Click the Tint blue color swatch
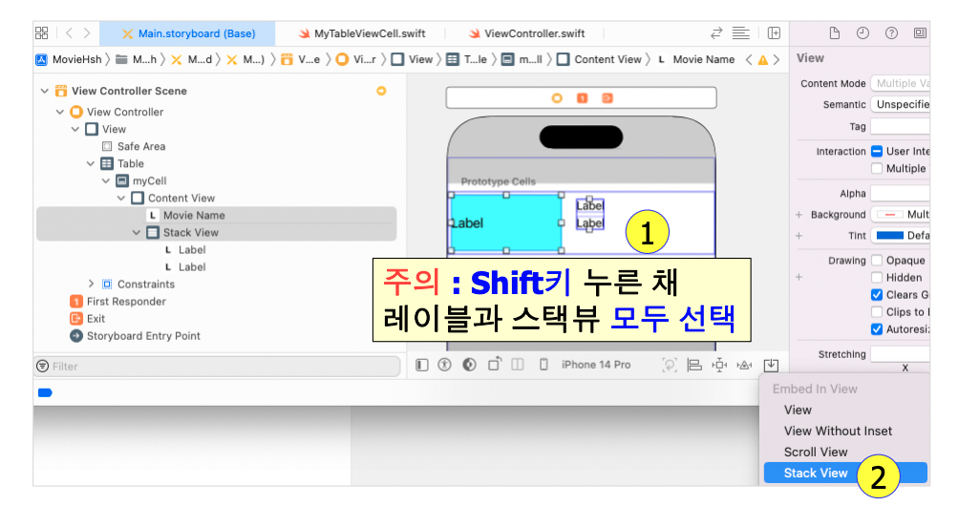The image size is (980, 506). (890, 236)
